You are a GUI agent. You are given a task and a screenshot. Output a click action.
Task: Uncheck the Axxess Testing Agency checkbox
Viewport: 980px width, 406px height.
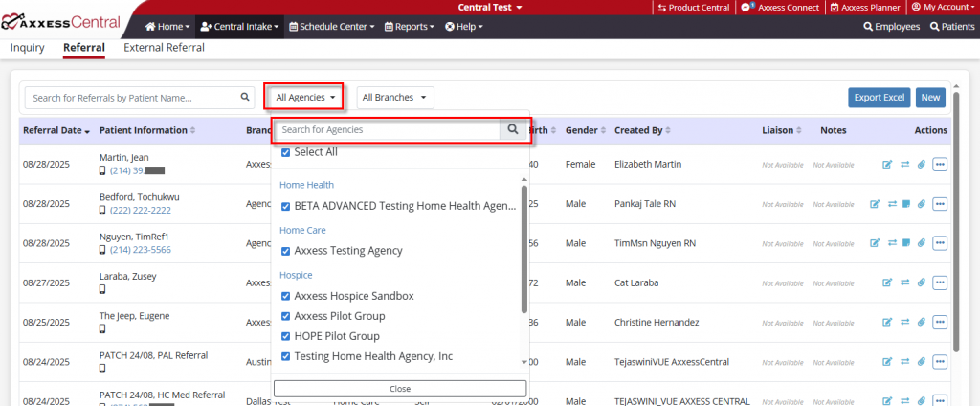[285, 251]
